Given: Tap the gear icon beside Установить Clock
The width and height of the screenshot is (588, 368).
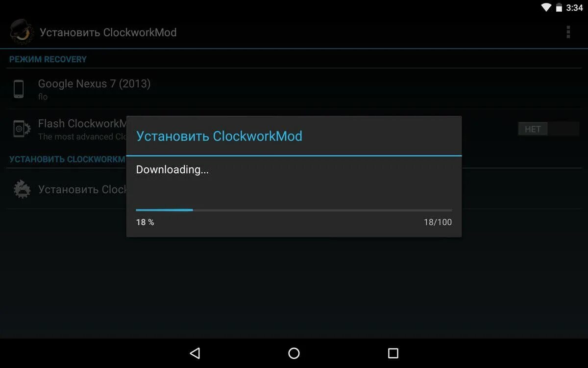Looking at the screenshot, I should click(22, 189).
